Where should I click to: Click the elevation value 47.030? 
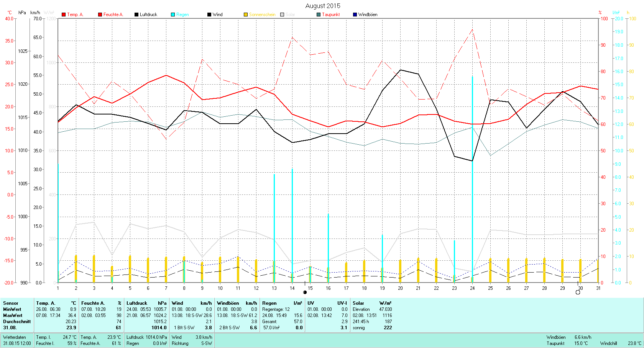pyautogui.click(x=386, y=309)
